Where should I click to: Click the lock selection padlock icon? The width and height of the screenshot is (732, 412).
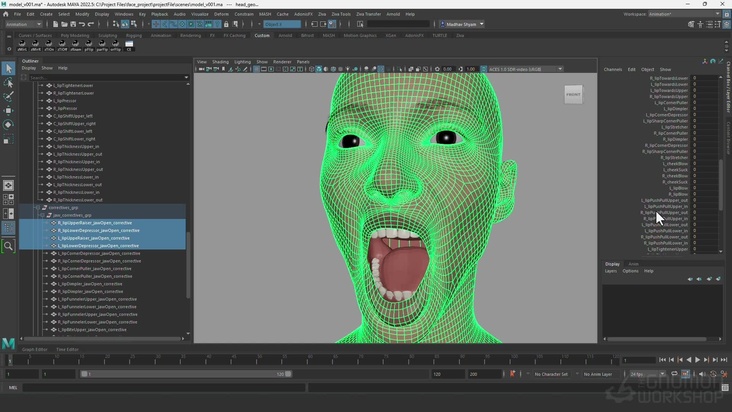coord(226,24)
